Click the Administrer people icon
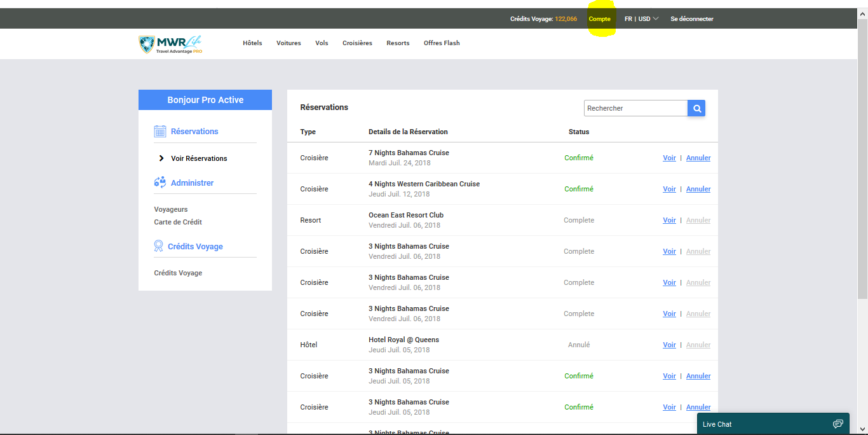Viewport: 868px width, 435px height. 160,183
